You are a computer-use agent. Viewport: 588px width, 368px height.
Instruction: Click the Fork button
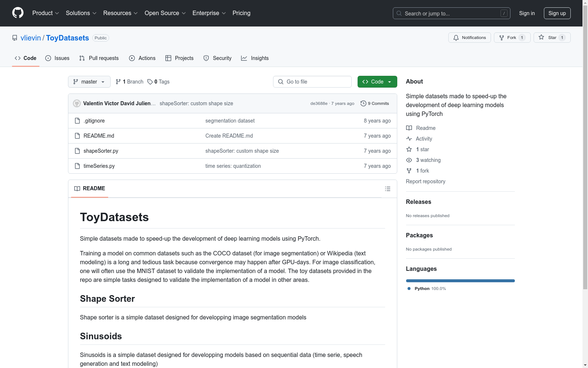(x=512, y=38)
